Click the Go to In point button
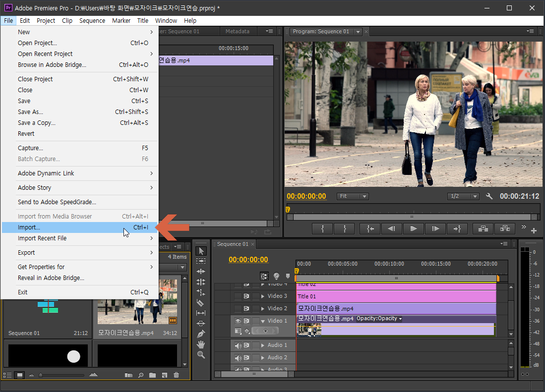 coord(370,228)
